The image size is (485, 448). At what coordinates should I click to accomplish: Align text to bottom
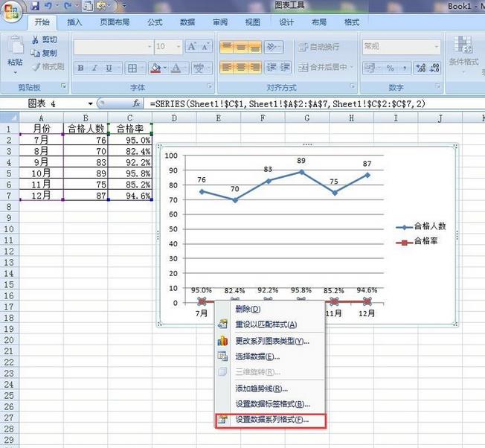click(255, 47)
